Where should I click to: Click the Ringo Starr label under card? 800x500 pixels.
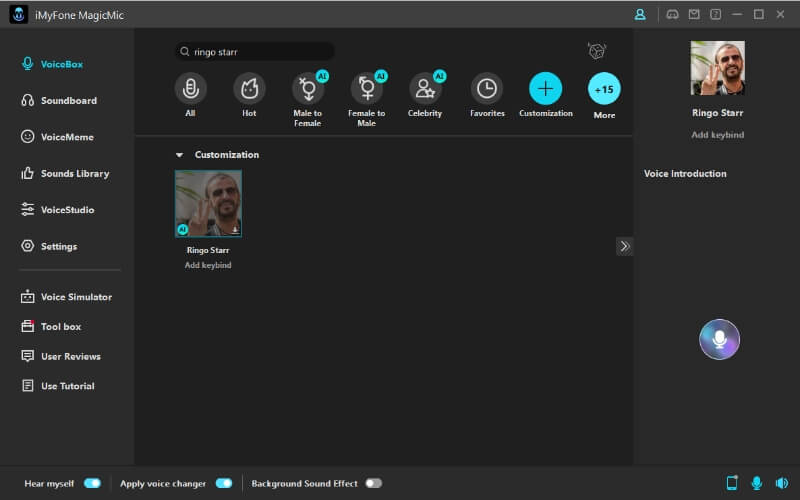pos(208,250)
